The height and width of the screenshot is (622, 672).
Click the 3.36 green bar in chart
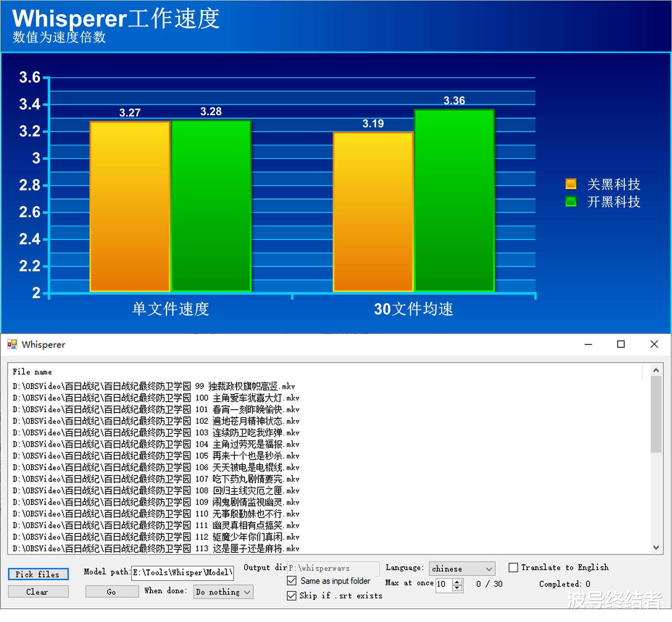[454, 200]
